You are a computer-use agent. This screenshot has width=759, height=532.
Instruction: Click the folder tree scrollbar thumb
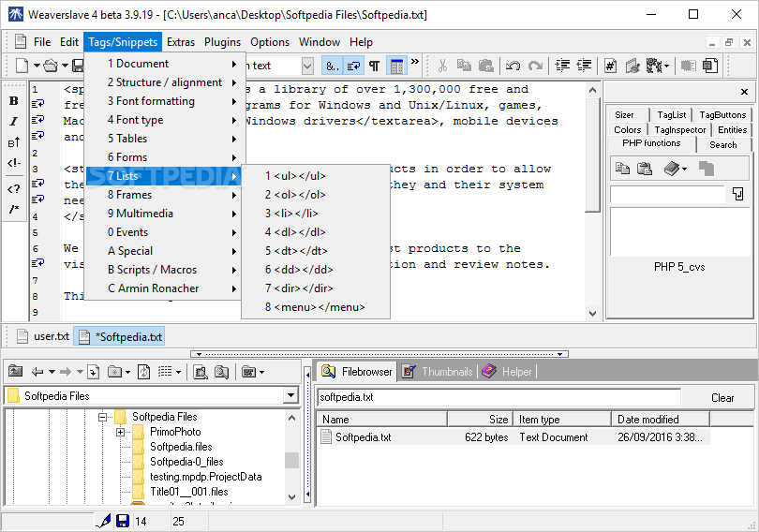(x=291, y=460)
